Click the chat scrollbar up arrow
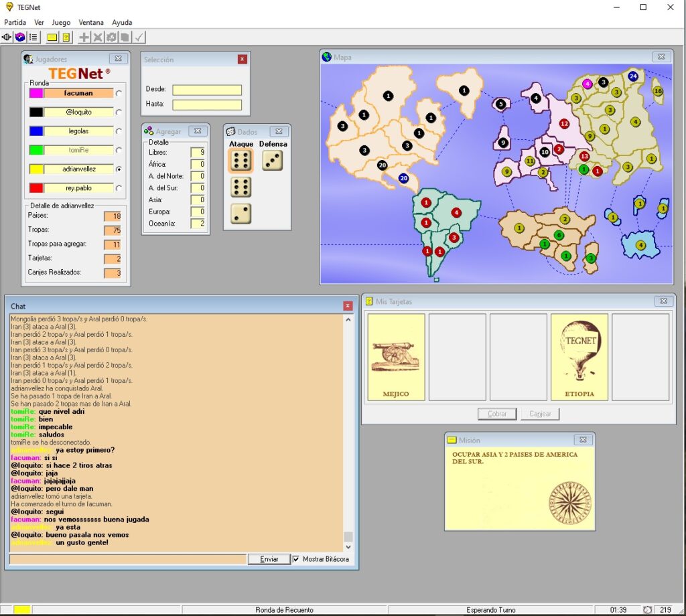The height and width of the screenshot is (616, 686). pyautogui.click(x=348, y=320)
